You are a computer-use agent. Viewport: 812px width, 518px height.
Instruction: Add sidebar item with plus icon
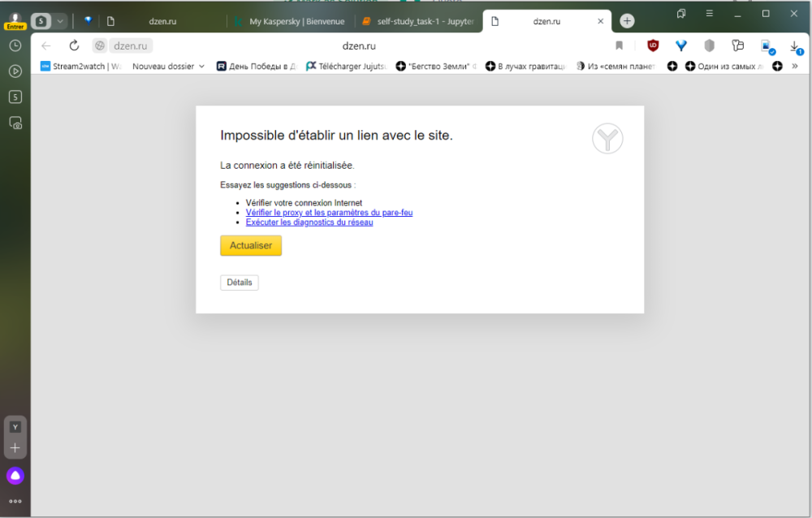(15, 448)
